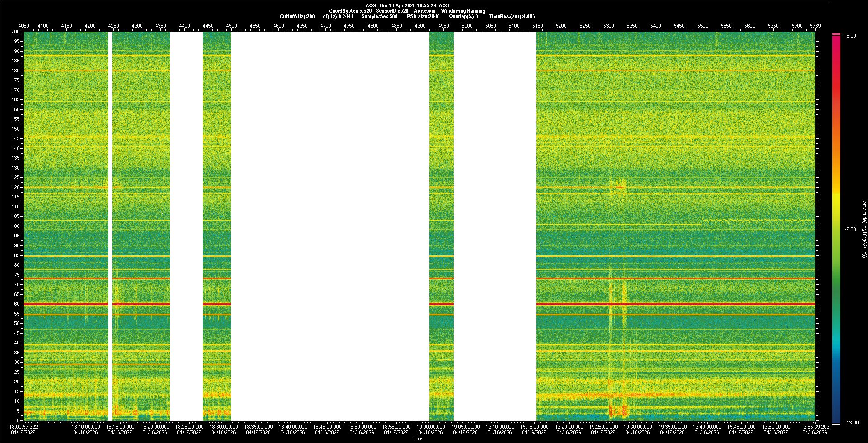Click the -9.00 midpoint on the color scale

click(850, 229)
